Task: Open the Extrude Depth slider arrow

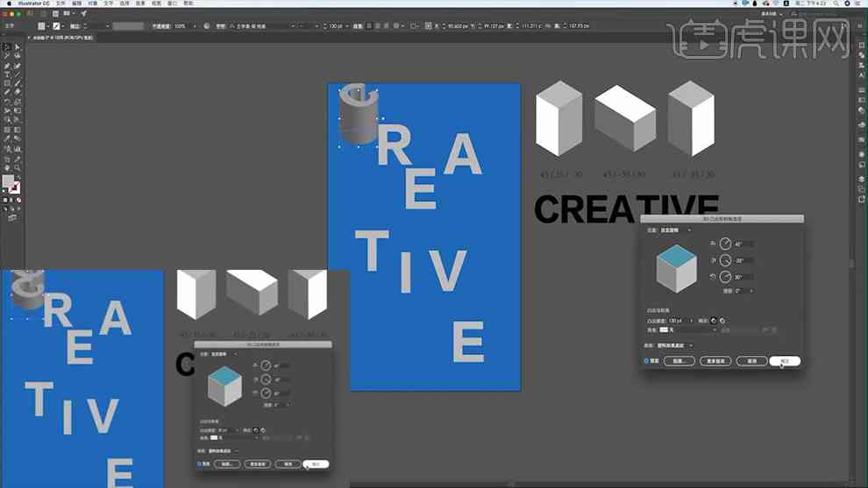Action: point(692,321)
